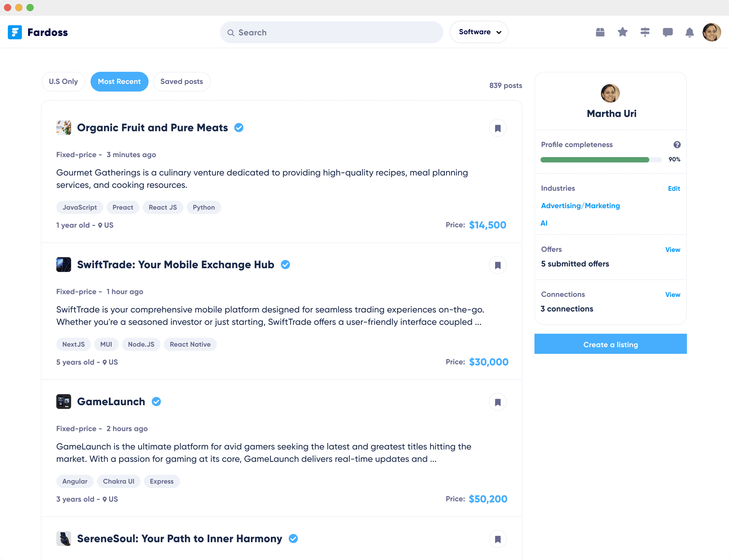This screenshot has width=729, height=560.
Task: Expand the Software category dropdown
Action: pos(479,32)
